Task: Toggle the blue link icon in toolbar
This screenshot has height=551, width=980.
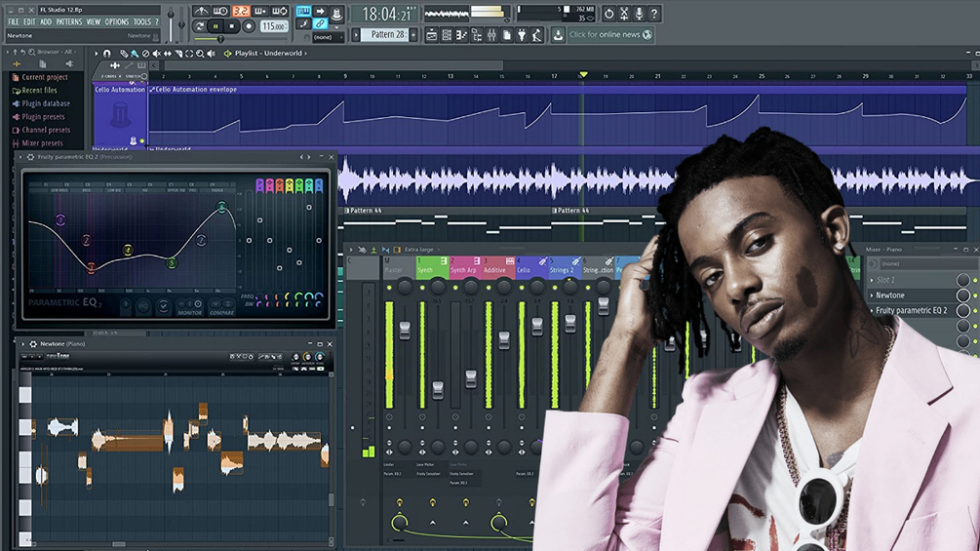Action: 320,23
